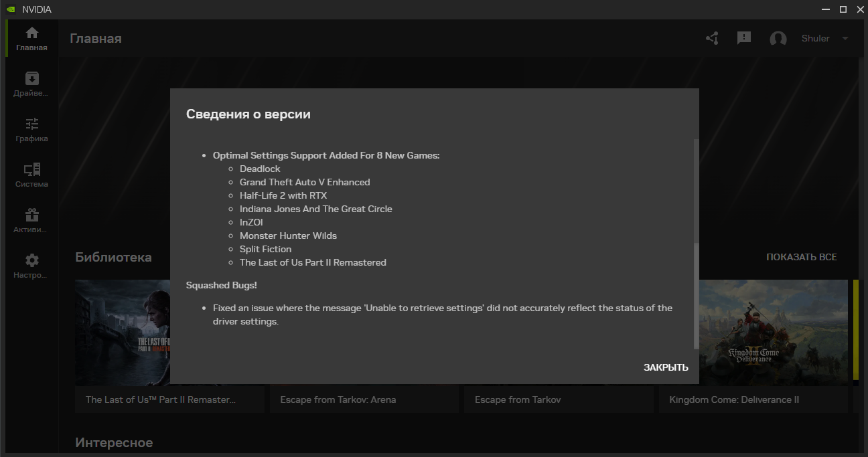The width and height of the screenshot is (868, 457).
Task: Click the NVIDIA logo in title bar
Action: coord(11,9)
